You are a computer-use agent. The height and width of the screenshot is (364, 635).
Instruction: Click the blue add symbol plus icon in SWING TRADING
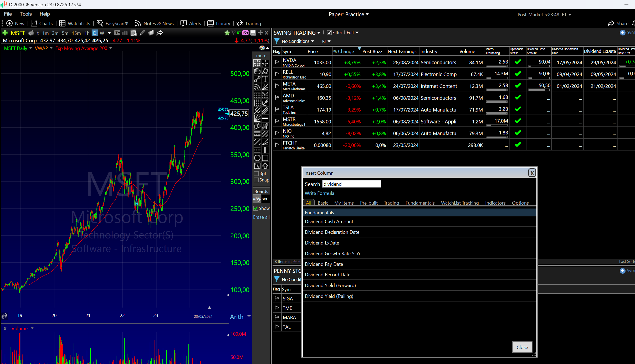point(622,33)
